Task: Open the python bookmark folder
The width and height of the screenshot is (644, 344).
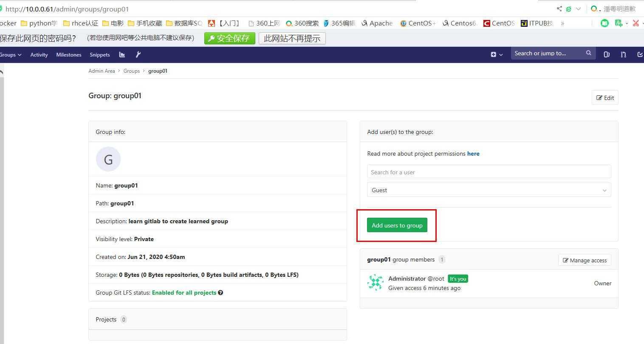Action: [39, 23]
